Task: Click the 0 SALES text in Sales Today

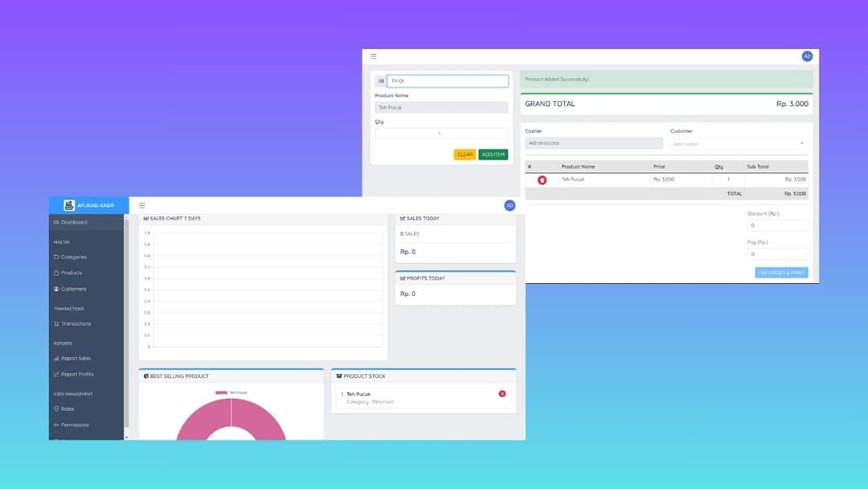Action: [x=410, y=234]
